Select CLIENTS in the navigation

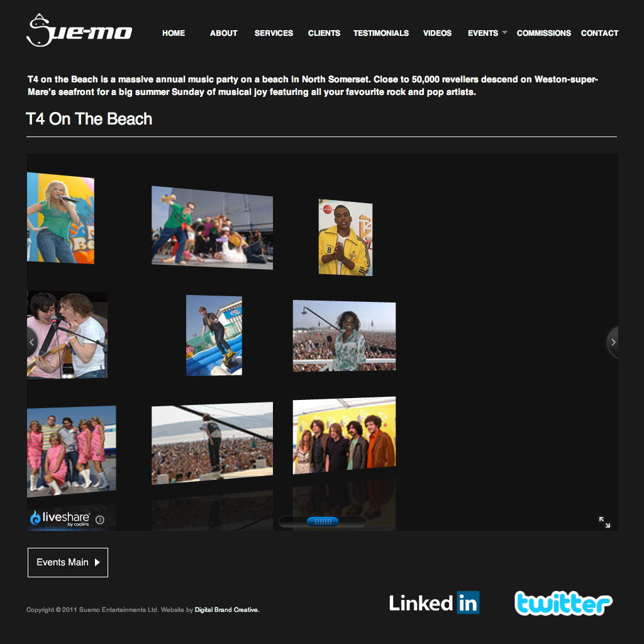[x=324, y=33]
